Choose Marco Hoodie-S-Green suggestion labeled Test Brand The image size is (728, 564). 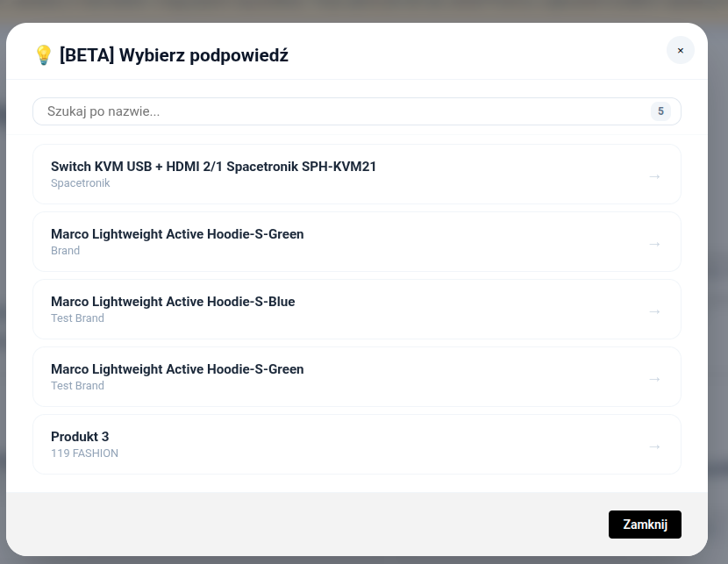point(177,369)
